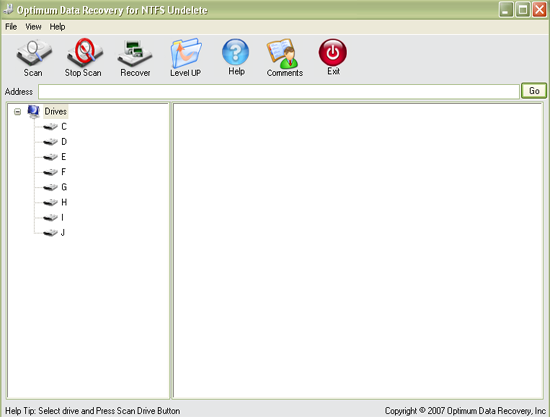550x417 pixels.
Task: Open the Comments toolbar icon
Action: click(x=283, y=53)
